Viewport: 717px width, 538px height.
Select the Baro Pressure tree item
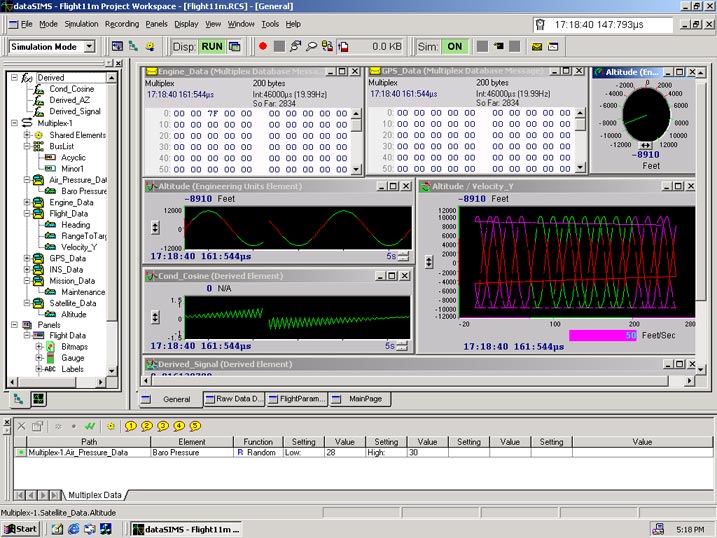(84, 191)
